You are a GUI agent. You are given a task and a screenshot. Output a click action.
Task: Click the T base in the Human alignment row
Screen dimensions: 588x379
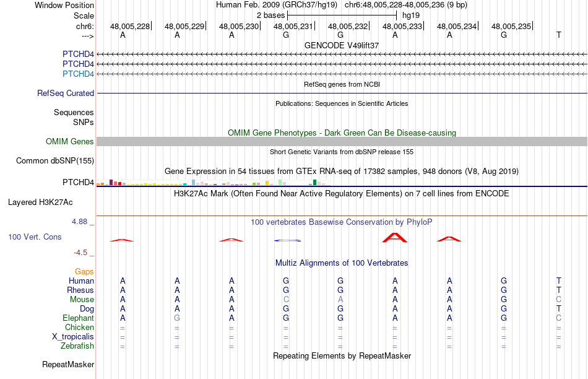559,281
